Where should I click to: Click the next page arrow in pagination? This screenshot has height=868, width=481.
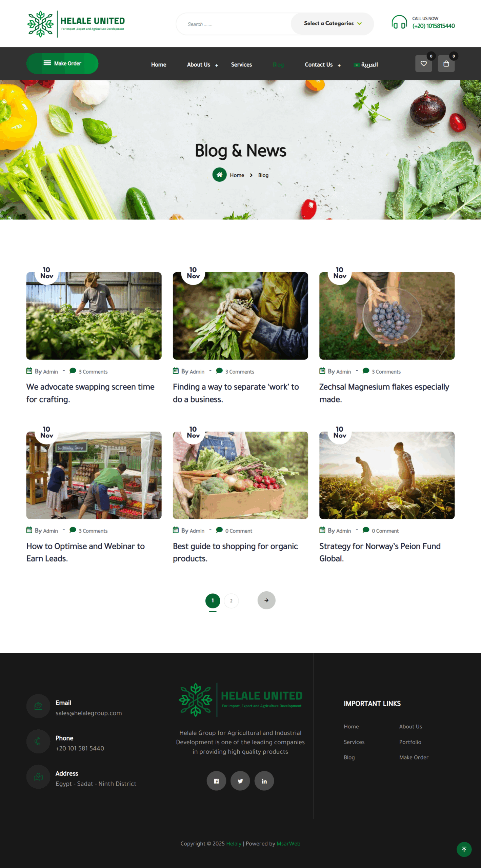point(266,600)
